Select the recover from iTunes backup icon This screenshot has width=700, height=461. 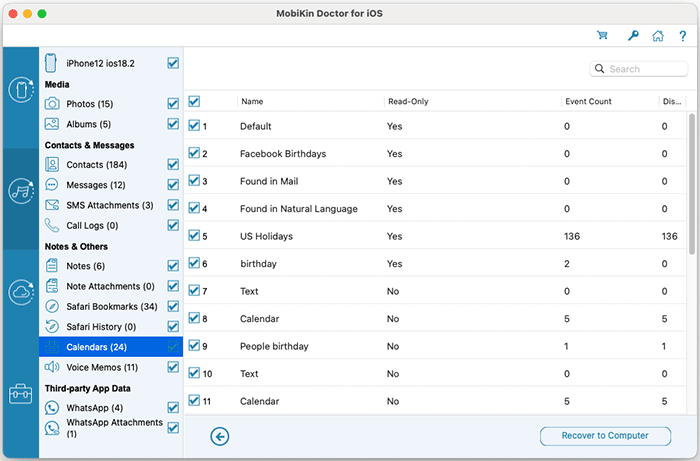[21, 191]
